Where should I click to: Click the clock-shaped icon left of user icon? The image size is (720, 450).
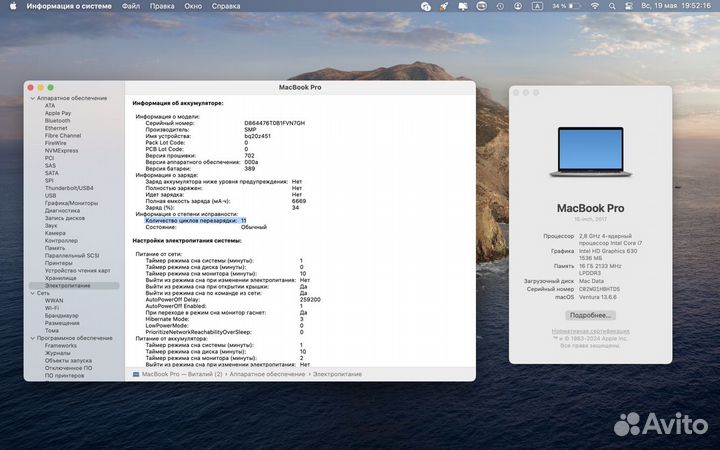500,6
